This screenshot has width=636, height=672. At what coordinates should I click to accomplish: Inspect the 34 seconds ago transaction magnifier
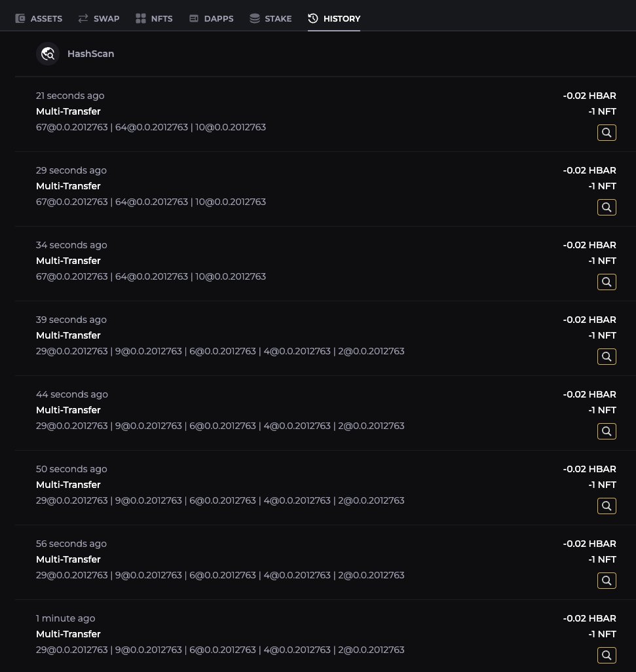pos(607,282)
